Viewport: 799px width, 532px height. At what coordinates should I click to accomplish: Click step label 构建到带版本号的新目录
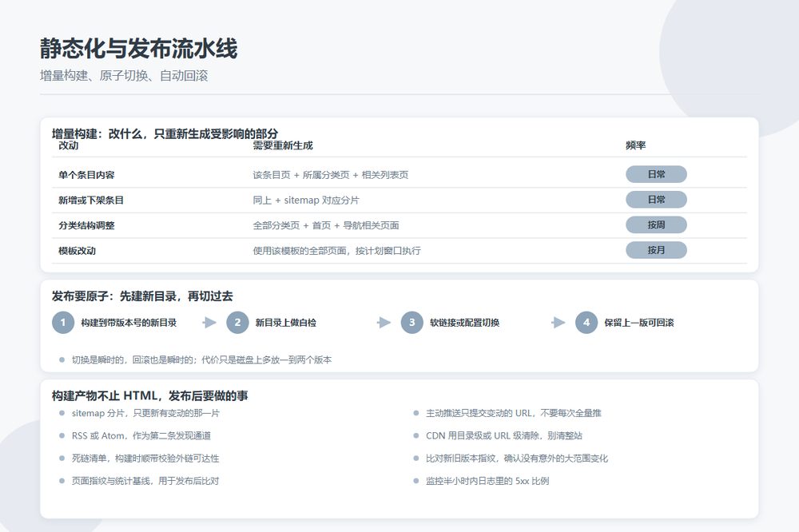pos(129,323)
